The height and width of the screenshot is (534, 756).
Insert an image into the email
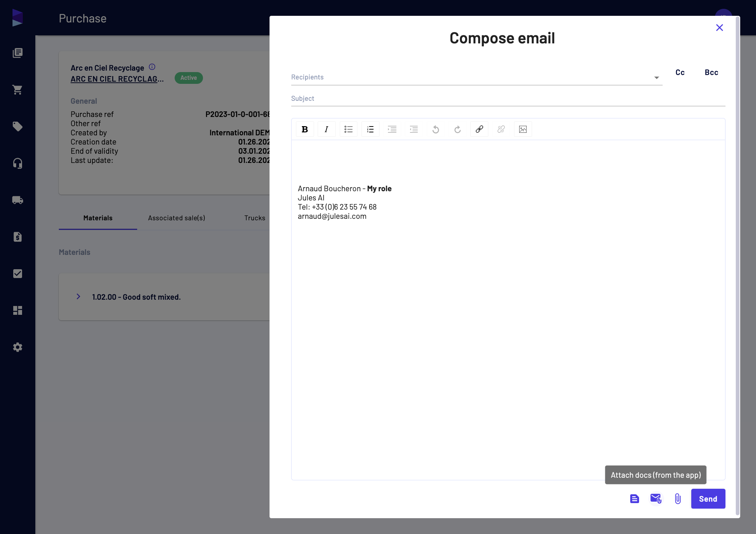(523, 129)
